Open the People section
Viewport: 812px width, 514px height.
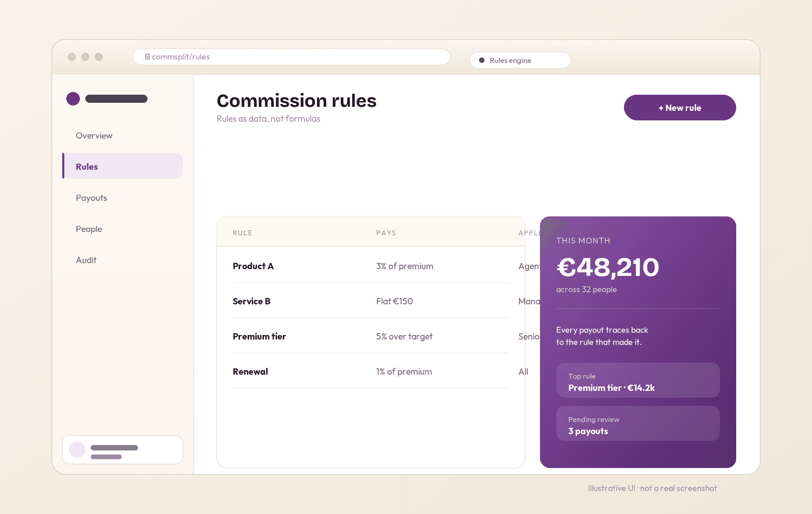(89, 229)
